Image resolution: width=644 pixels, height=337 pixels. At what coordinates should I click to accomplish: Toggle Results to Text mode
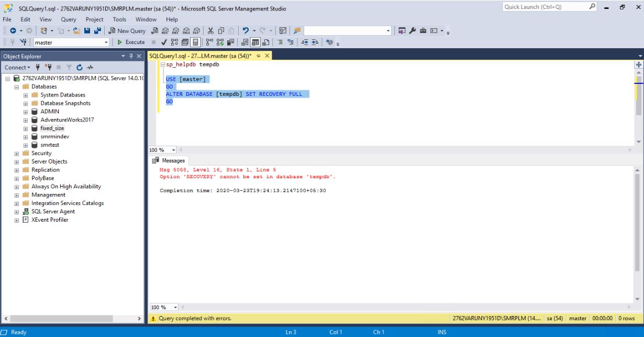pyautogui.click(x=245, y=42)
